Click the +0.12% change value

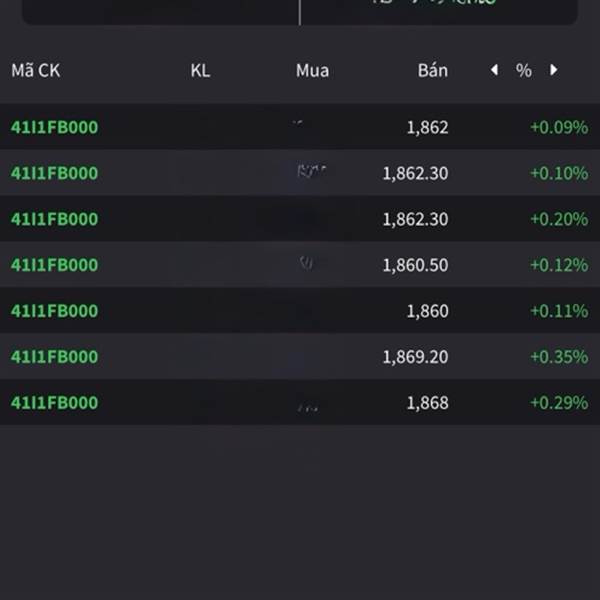coord(558,265)
